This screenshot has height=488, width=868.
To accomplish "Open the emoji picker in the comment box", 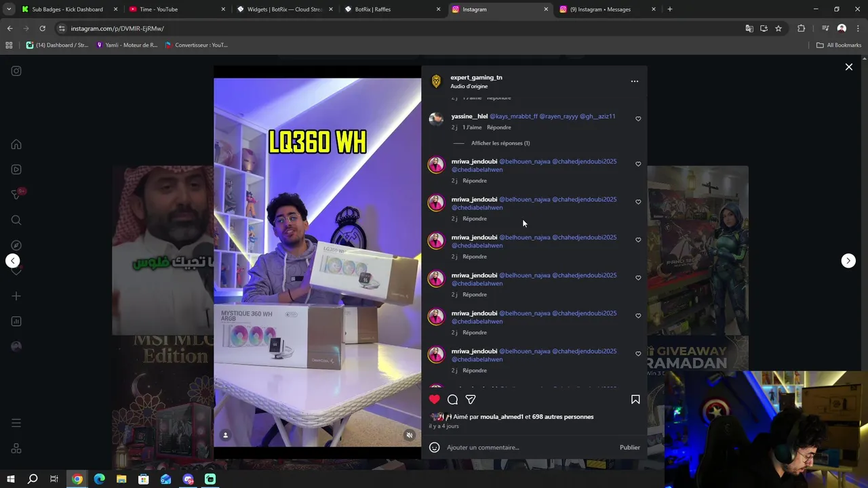I will coord(435,447).
